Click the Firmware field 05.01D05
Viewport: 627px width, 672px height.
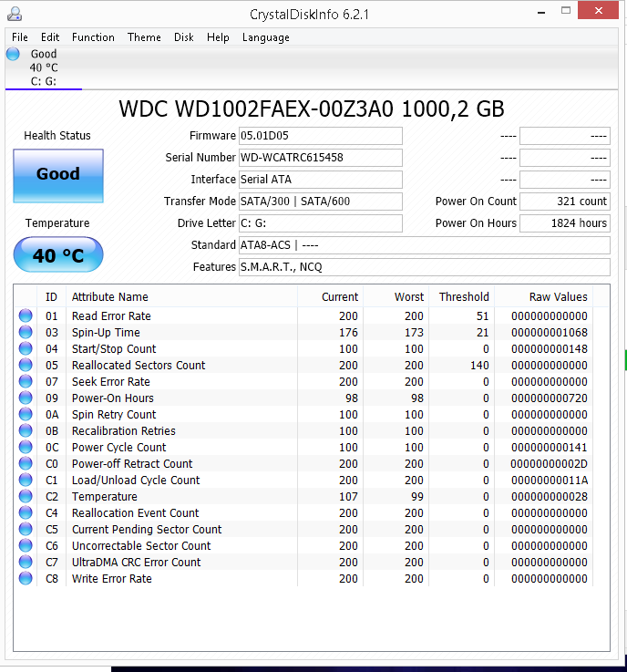[x=321, y=136]
